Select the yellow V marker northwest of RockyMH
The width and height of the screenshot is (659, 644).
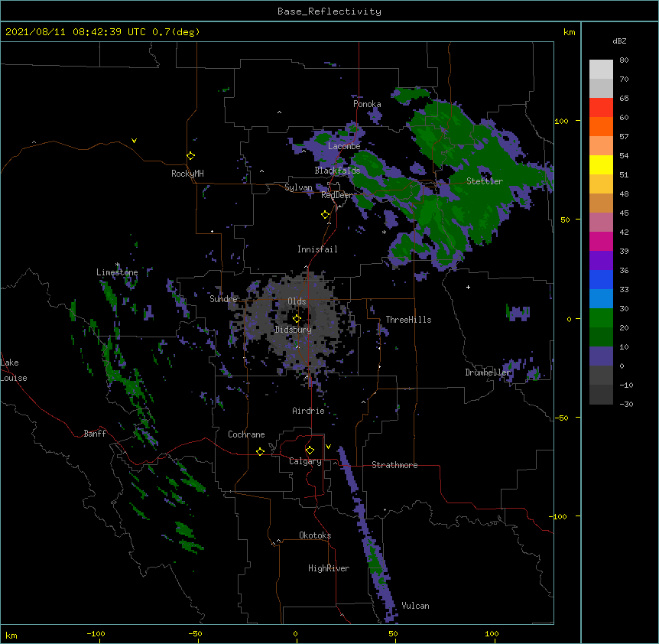(x=134, y=141)
